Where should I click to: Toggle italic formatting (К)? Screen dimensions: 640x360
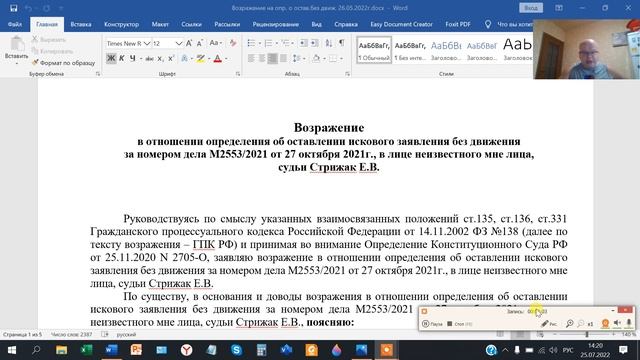coord(122,58)
